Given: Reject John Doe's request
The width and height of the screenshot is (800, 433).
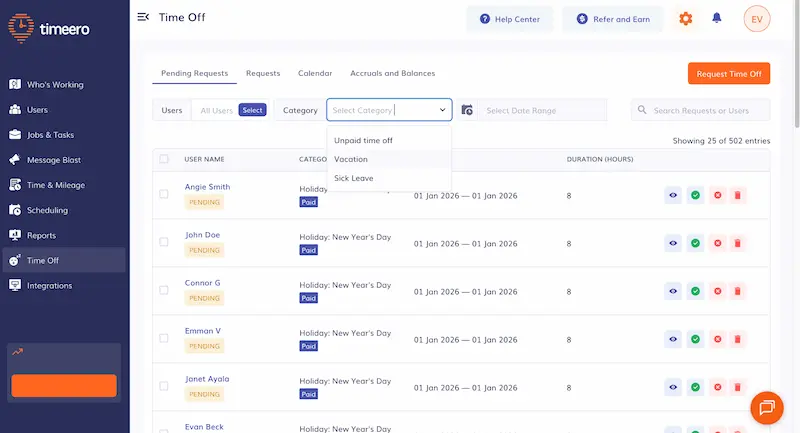Looking at the screenshot, I should click(717, 243).
